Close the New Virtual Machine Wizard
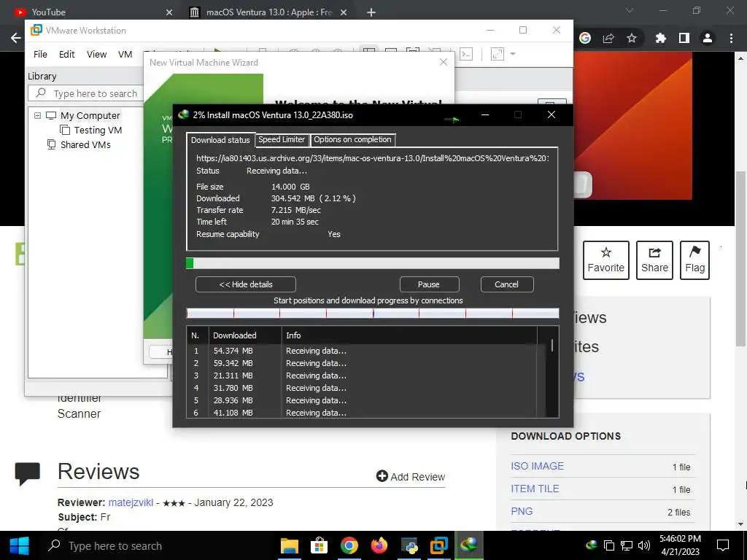This screenshot has width=747, height=560. [x=444, y=62]
